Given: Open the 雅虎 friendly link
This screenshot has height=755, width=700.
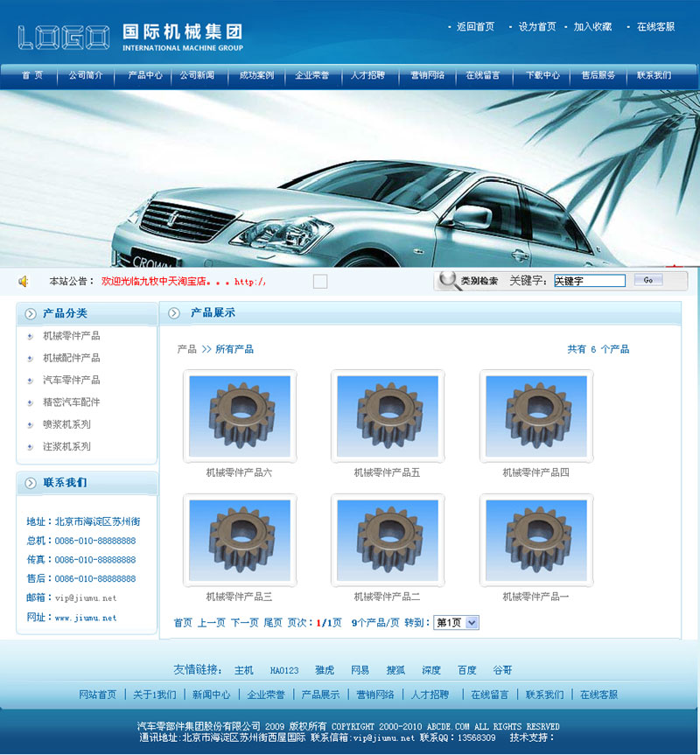Looking at the screenshot, I should [x=325, y=670].
